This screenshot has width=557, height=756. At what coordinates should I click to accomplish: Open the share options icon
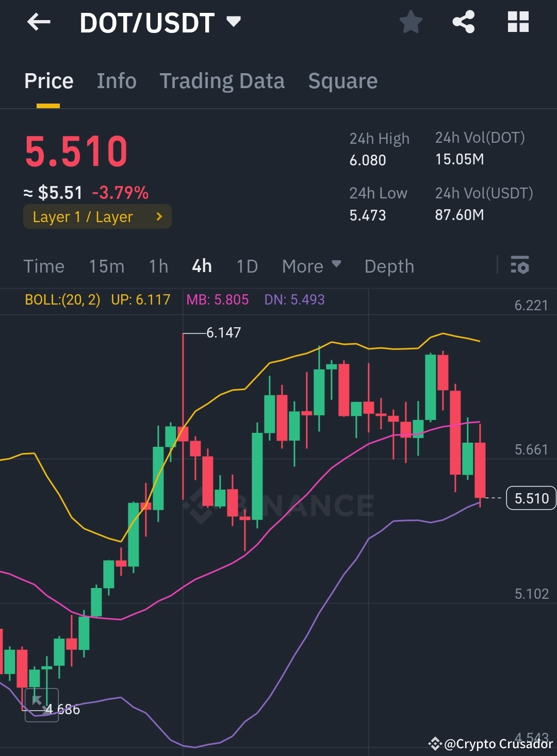pyautogui.click(x=463, y=22)
